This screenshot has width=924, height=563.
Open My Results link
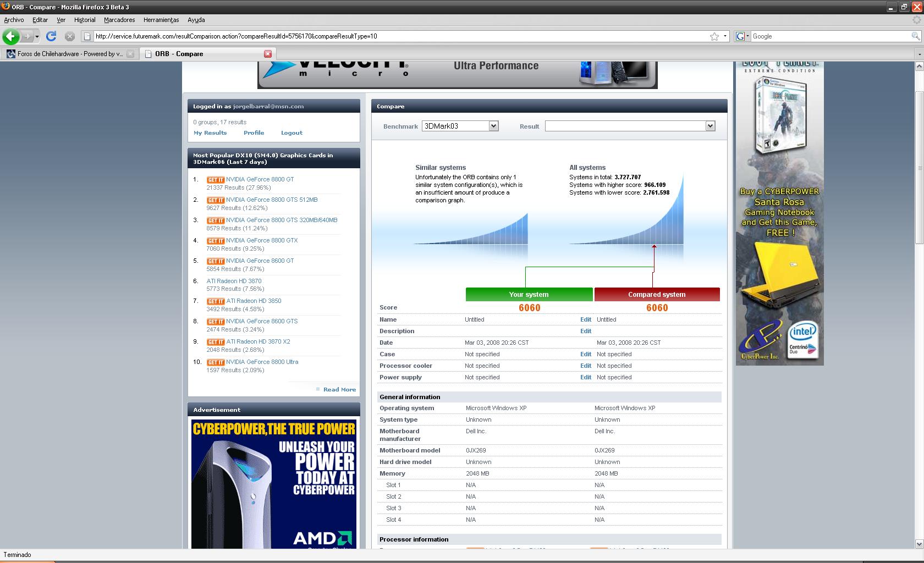(210, 133)
